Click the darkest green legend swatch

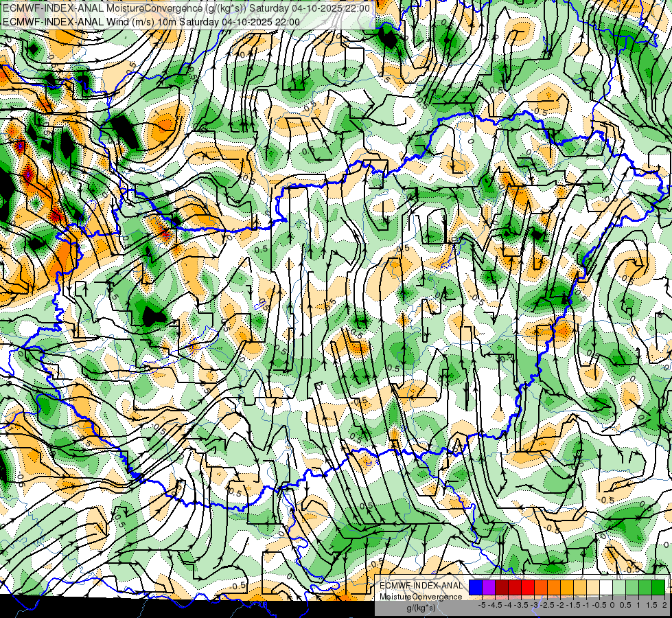point(658,588)
